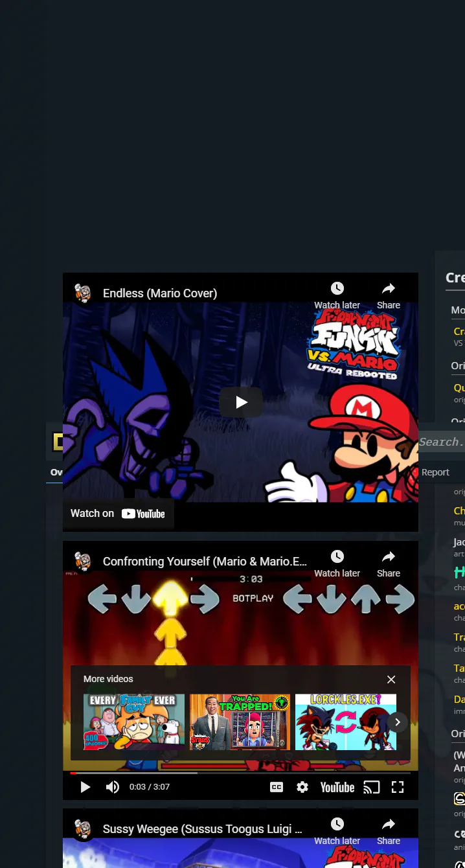The height and width of the screenshot is (868, 465).
Task: Enter fullscreen on Confronting Yourself video
Action: (398, 787)
